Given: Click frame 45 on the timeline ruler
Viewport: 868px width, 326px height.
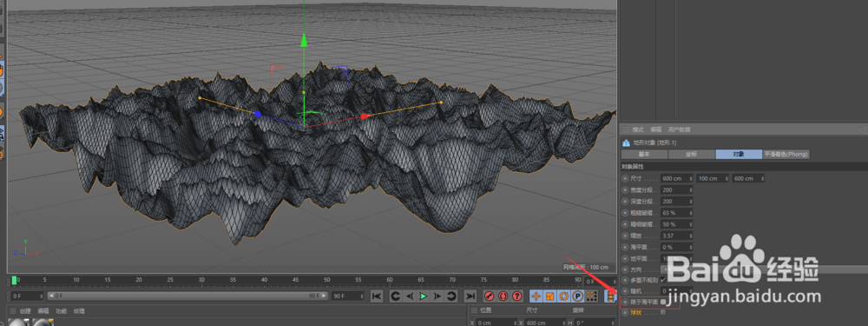Looking at the screenshot, I should pos(296,281).
